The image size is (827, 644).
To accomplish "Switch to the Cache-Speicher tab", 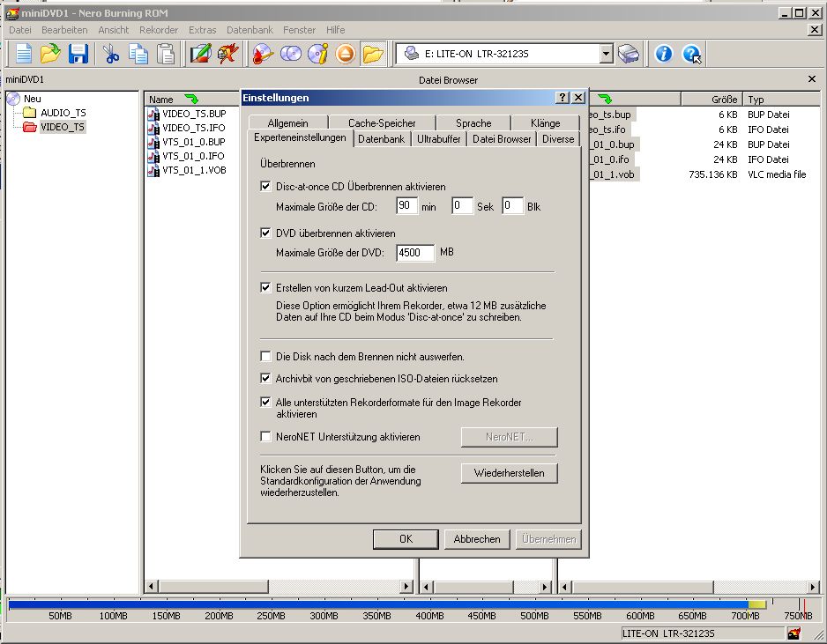I will tap(382, 122).
